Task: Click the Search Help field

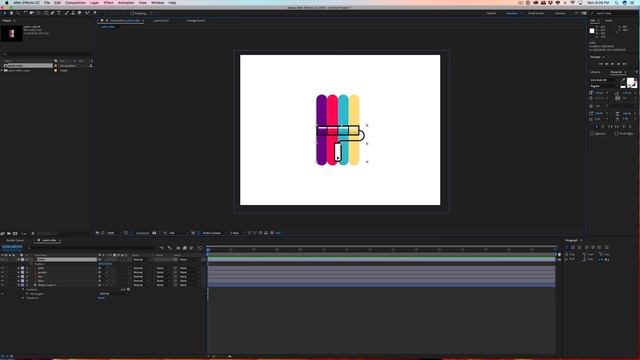Action: 614,13
